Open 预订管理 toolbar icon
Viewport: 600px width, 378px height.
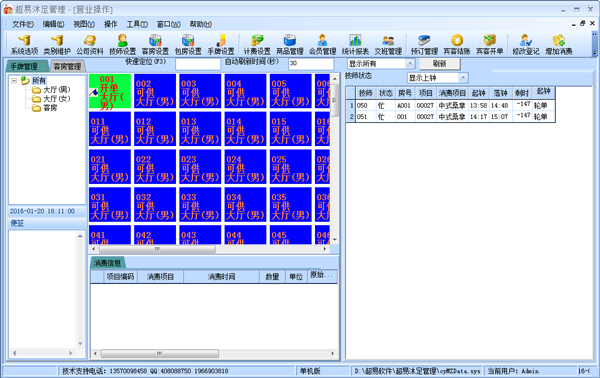pos(424,45)
